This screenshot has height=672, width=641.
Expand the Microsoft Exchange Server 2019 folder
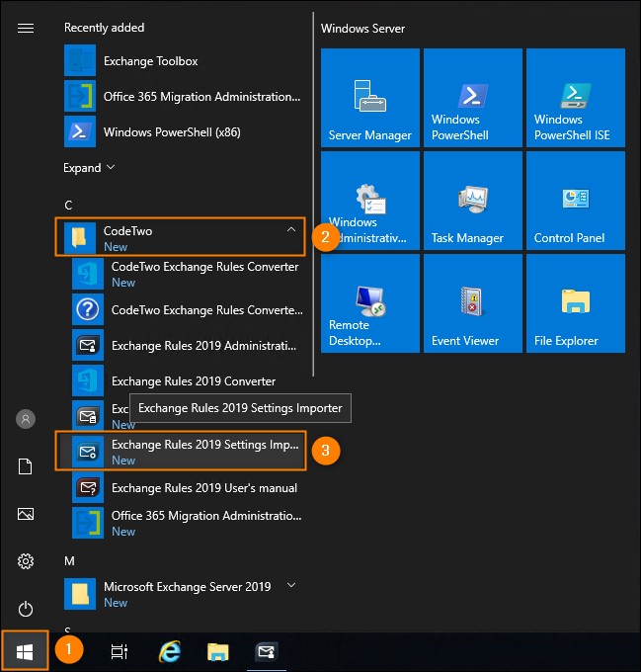(x=291, y=585)
